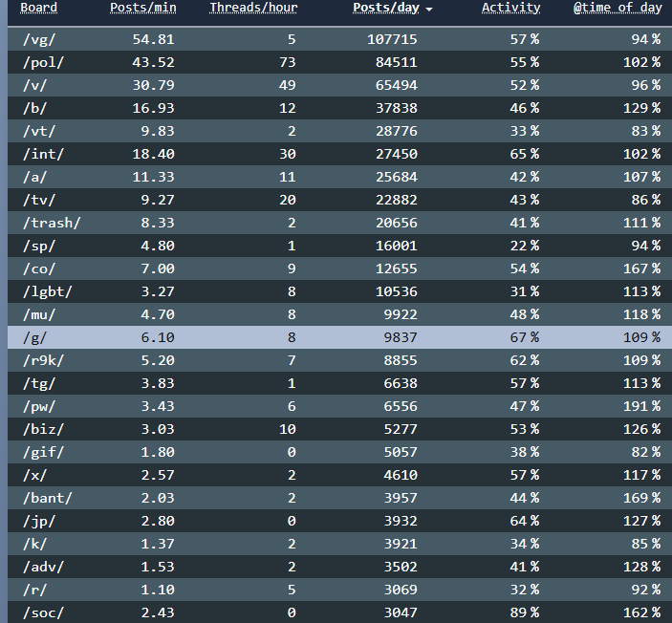Click posts/min value 18.40
672x623 pixels.
tap(153, 154)
